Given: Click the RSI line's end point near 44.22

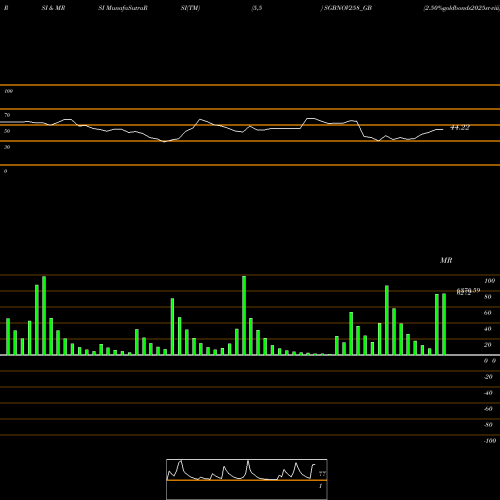Looking at the screenshot, I should (443, 129).
